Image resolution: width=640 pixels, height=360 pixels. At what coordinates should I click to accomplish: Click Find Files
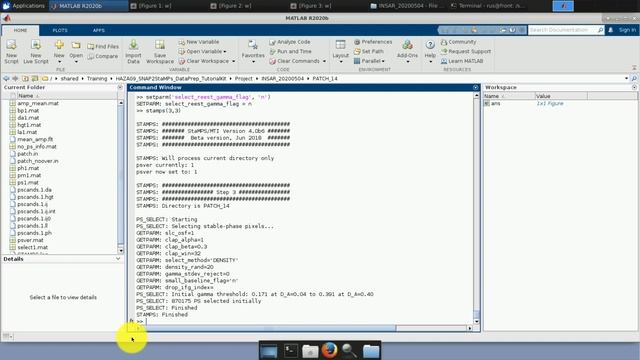pyautogui.click(x=103, y=47)
